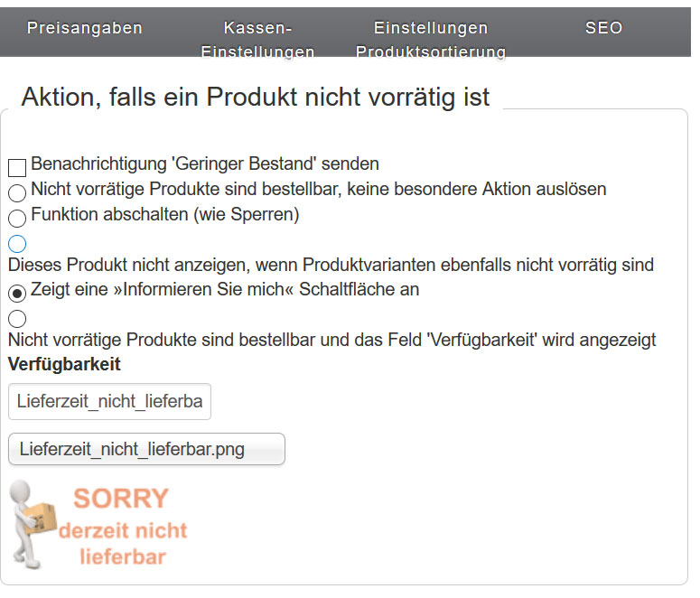Click the 'Funktion abschalten (wie Sperren)' label text
700x598 pixels.
point(164,214)
